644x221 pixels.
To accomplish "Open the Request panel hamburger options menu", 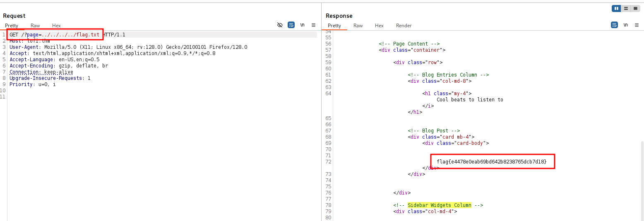I will (x=313, y=25).
